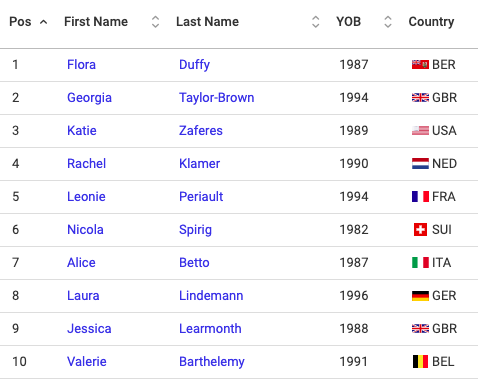Screen dimensions: 478x382
Task: Open Rachel's profile link
Action: pos(87,164)
